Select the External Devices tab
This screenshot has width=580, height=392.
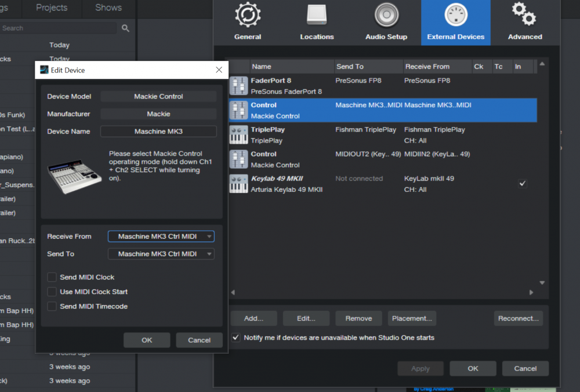coord(456,22)
